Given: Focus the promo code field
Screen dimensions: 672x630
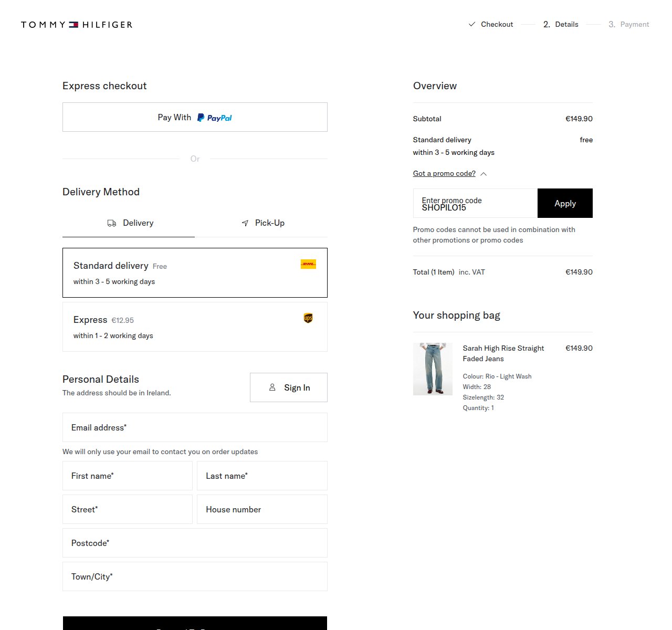Looking at the screenshot, I should pyautogui.click(x=475, y=203).
